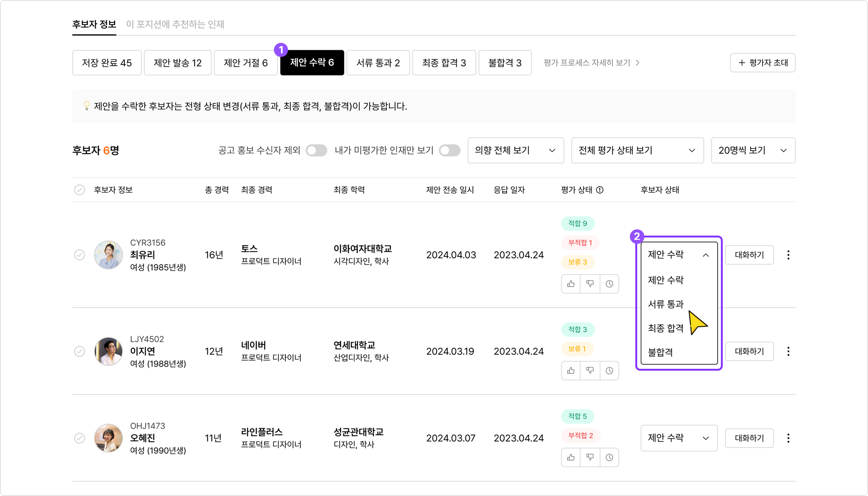Click thumbs-down icon for 최유리
This screenshot has width=868, height=496.
click(x=590, y=283)
